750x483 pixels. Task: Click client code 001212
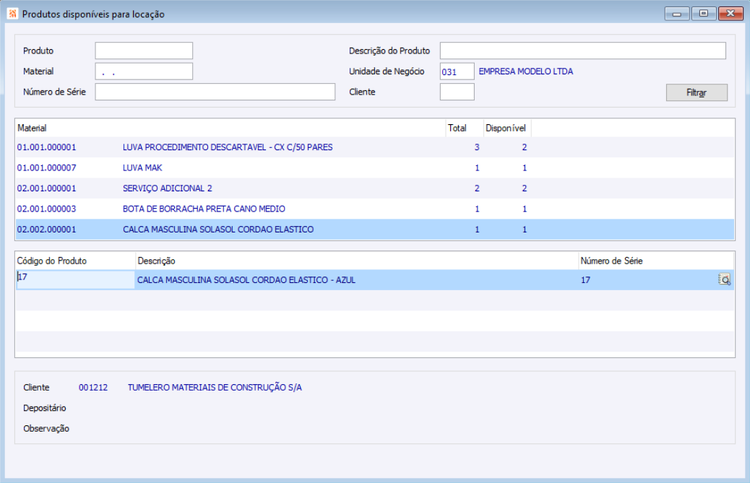point(93,387)
